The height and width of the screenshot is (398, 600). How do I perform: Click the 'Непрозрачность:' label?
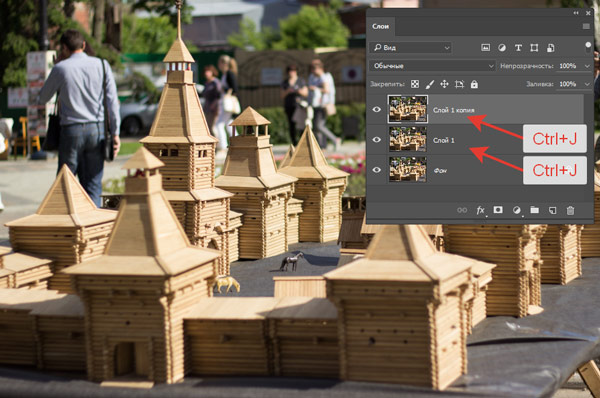tap(527, 66)
